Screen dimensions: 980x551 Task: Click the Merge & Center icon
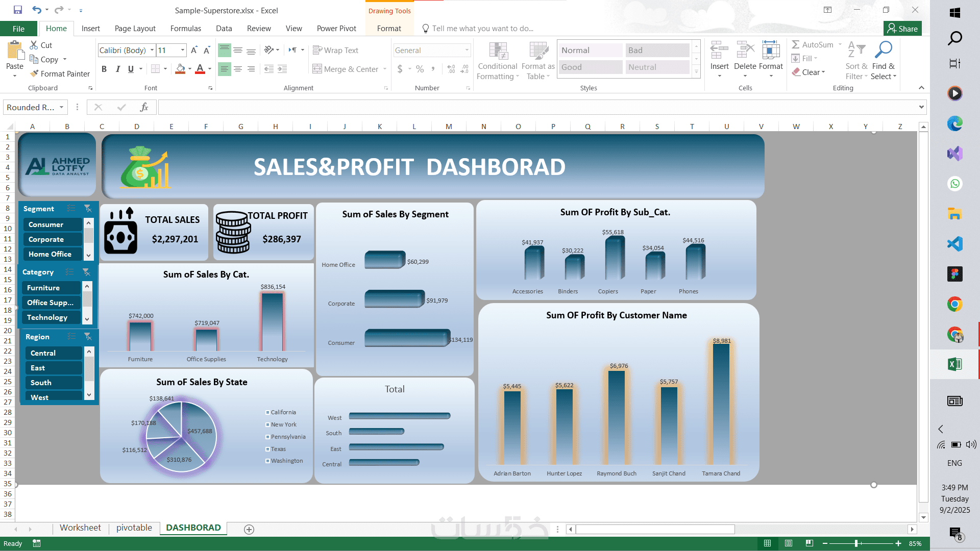coord(317,69)
